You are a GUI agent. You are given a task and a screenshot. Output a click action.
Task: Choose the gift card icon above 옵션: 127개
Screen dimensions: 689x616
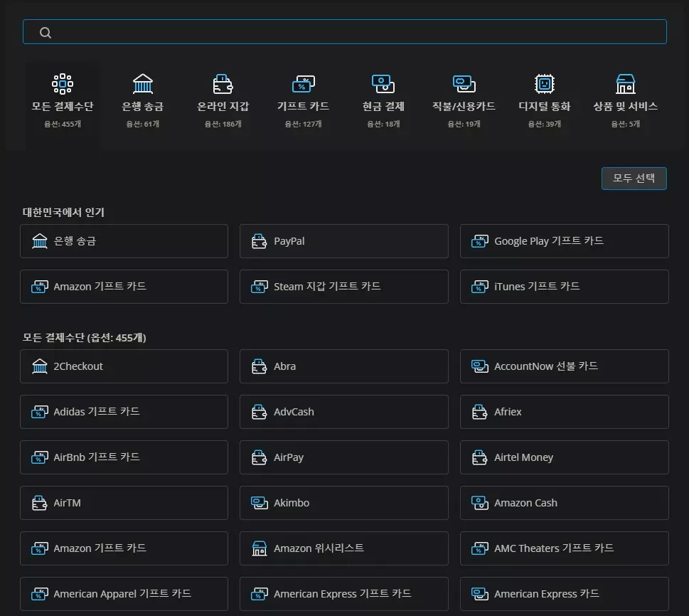303,83
